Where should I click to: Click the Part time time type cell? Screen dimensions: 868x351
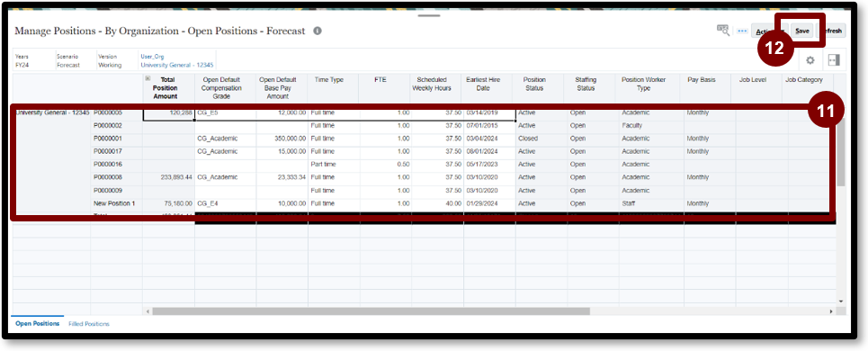pyautogui.click(x=333, y=165)
